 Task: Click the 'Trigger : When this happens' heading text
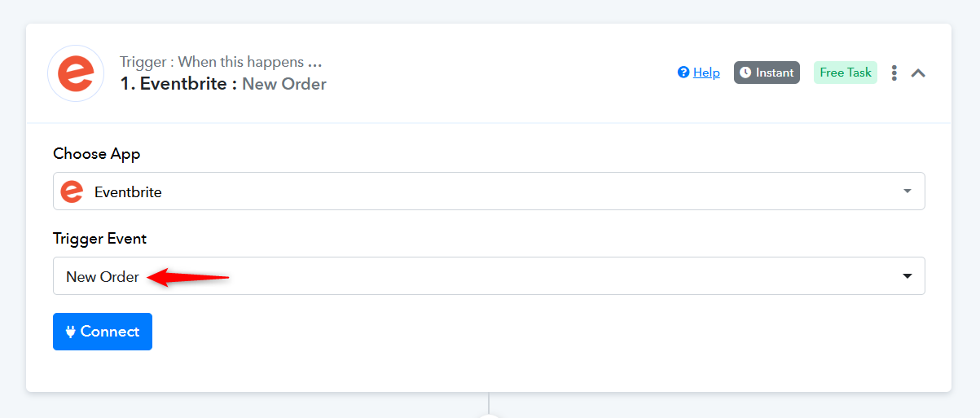click(x=221, y=62)
